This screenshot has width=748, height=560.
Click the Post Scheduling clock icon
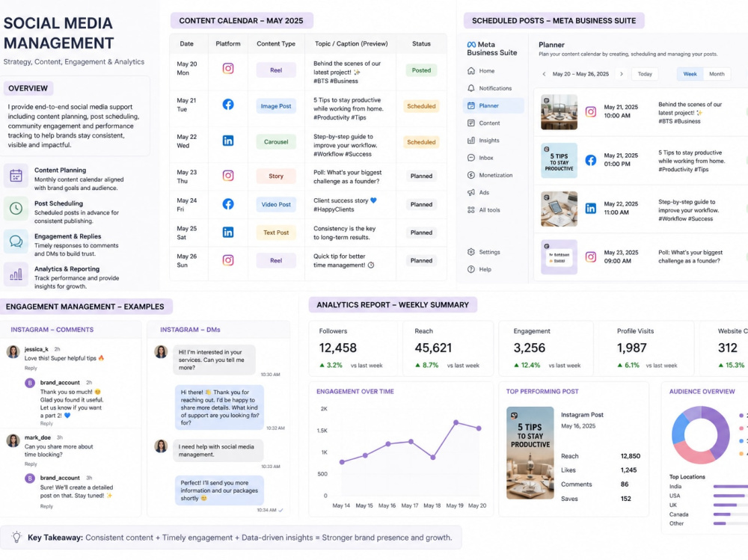pyautogui.click(x=16, y=209)
